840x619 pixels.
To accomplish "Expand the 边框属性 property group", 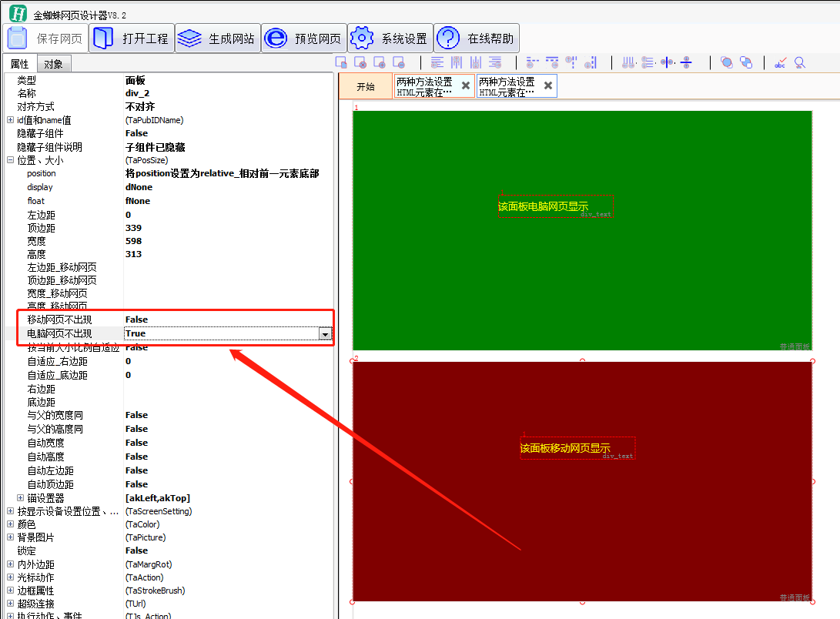I will click(10, 590).
